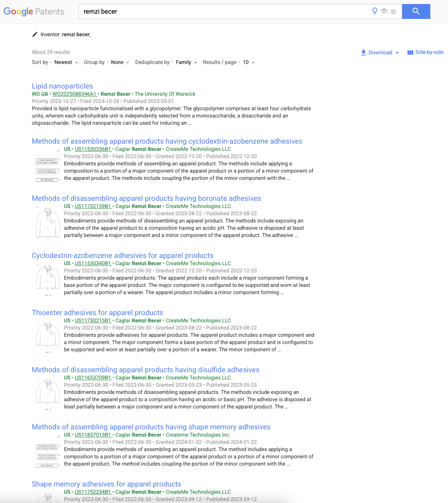Click the blue search magnifier button
This screenshot has height=503, width=448.
[416, 11]
